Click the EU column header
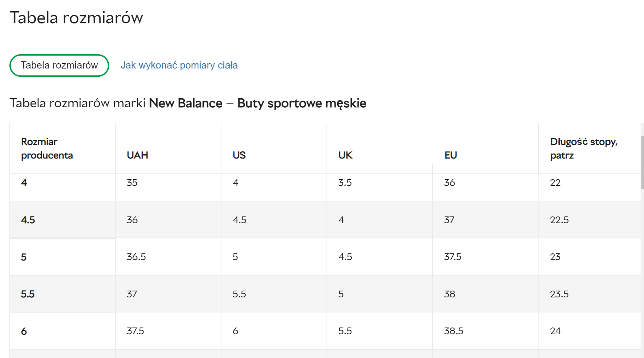This screenshot has height=358, width=644. (x=451, y=155)
